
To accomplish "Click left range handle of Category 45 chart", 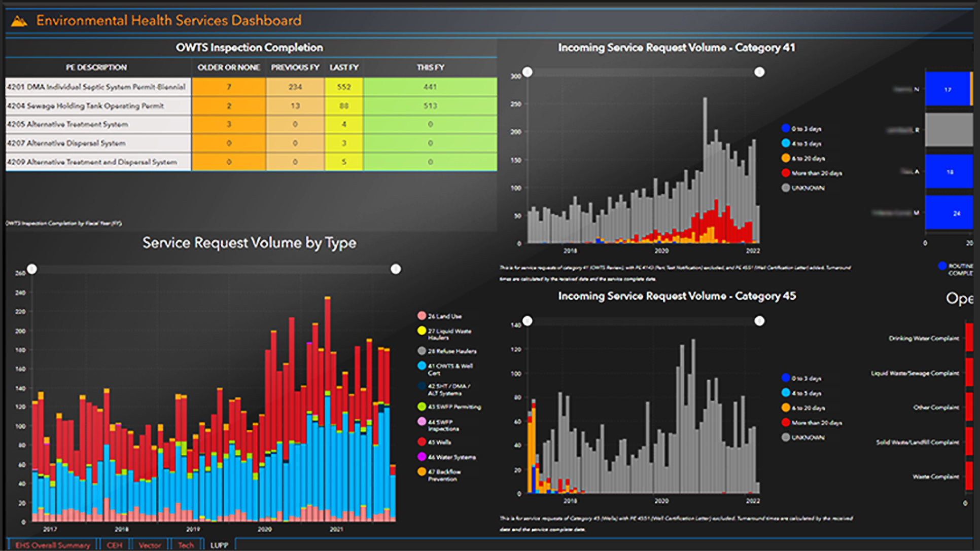I will click(x=528, y=321).
